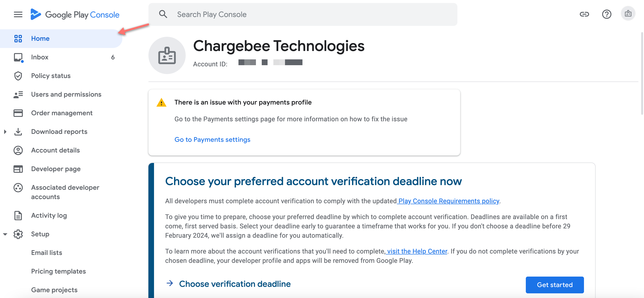
Task: Click the Activity log document icon
Action: click(18, 215)
